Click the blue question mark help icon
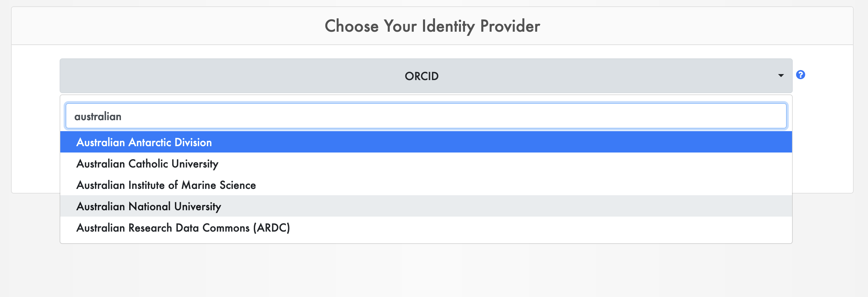Screen dimensions: 868x297 (801, 75)
